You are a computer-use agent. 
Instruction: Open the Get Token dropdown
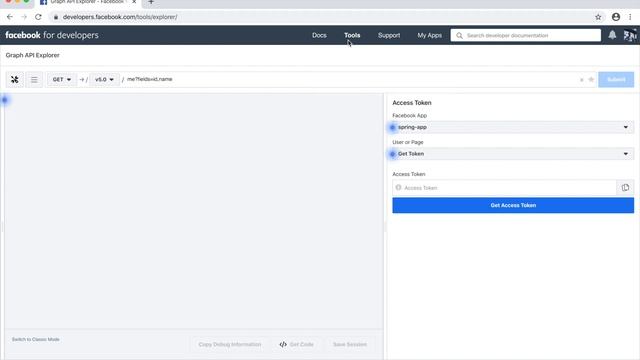[x=513, y=154]
